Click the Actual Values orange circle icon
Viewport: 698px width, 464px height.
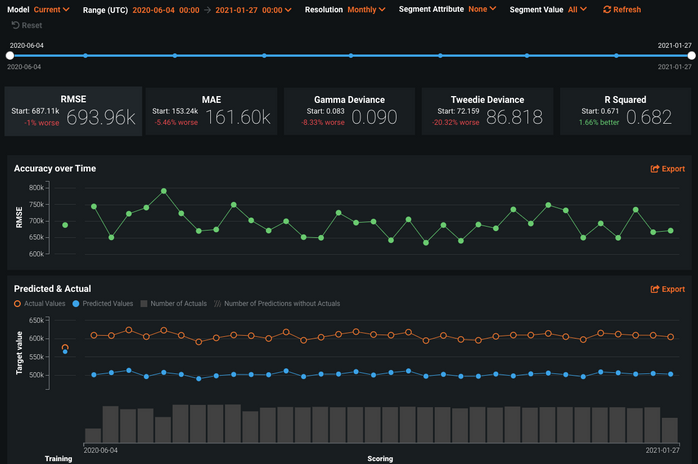tap(16, 303)
